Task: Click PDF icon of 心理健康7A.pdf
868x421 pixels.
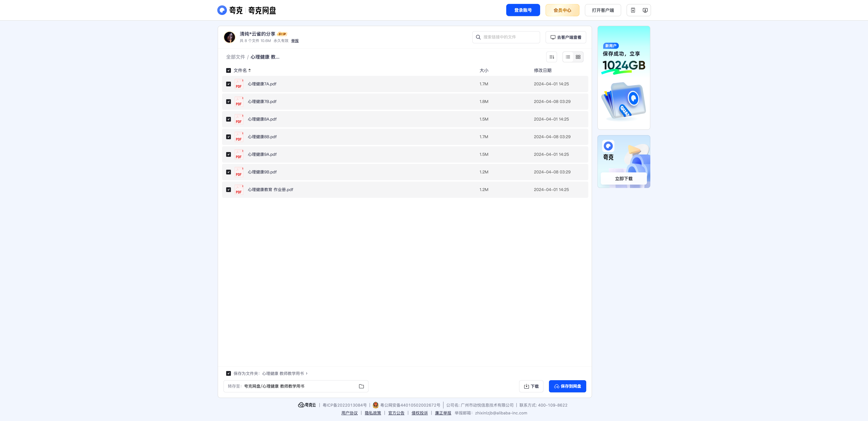Action: pos(239,84)
